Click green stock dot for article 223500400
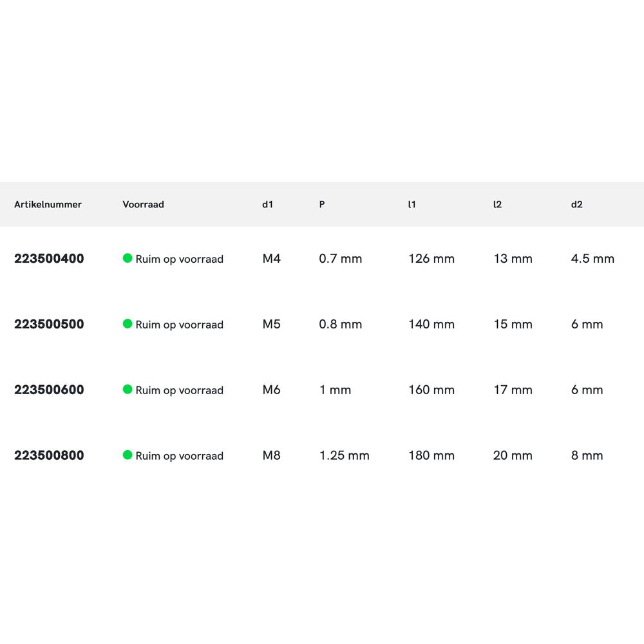Screen dimensions: 644x644 (128, 258)
